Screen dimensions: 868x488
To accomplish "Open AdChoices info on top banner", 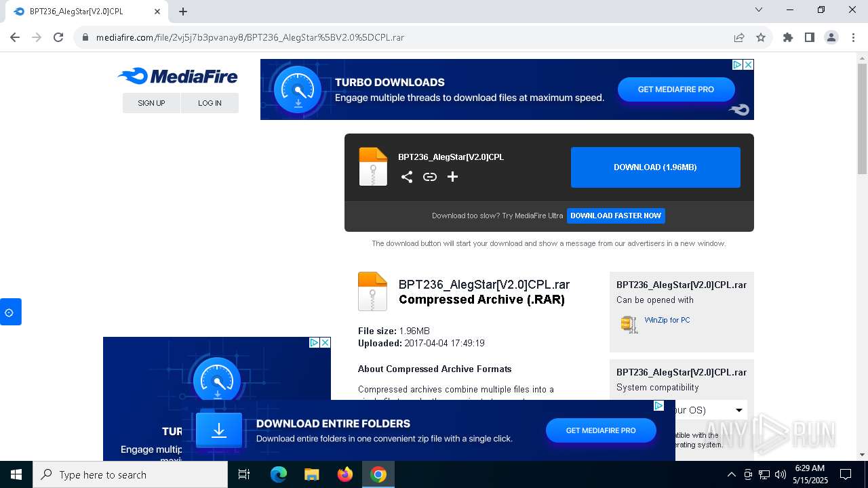I will click(x=737, y=64).
